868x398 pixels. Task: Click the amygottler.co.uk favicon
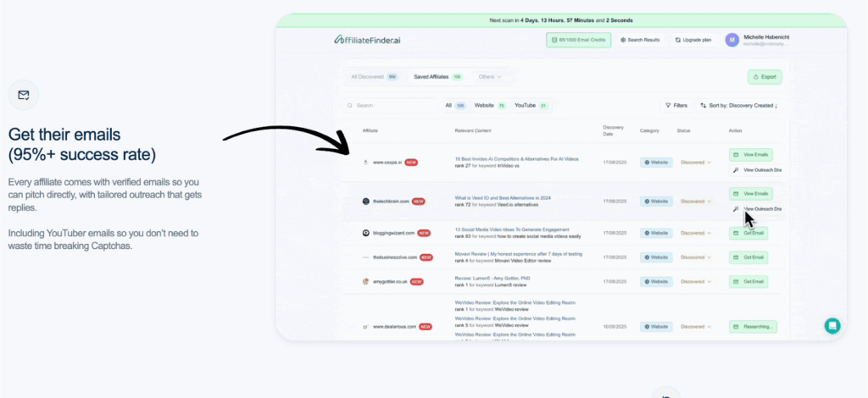(x=366, y=281)
